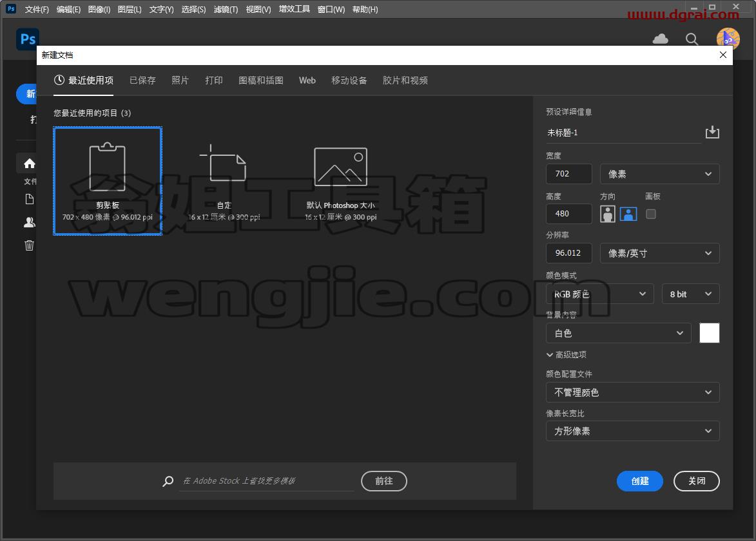Click the 创建 create button

[x=640, y=481]
